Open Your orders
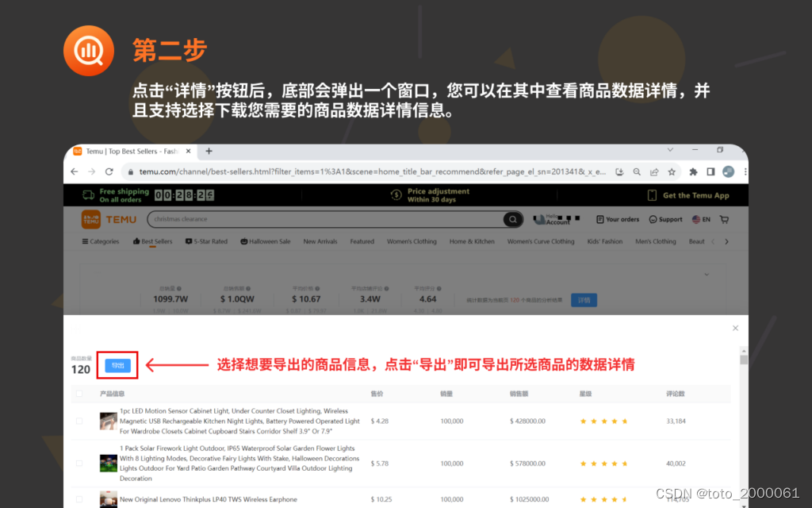The image size is (812, 508). [x=617, y=219]
